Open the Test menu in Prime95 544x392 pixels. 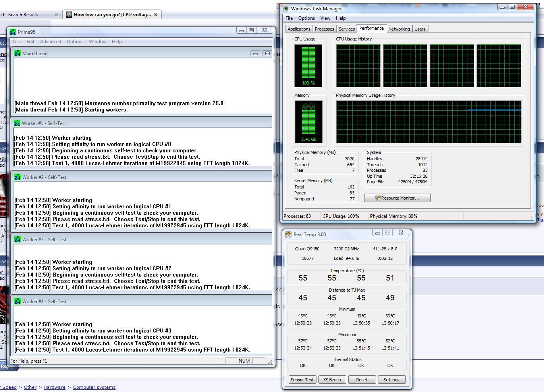tap(17, 42)
